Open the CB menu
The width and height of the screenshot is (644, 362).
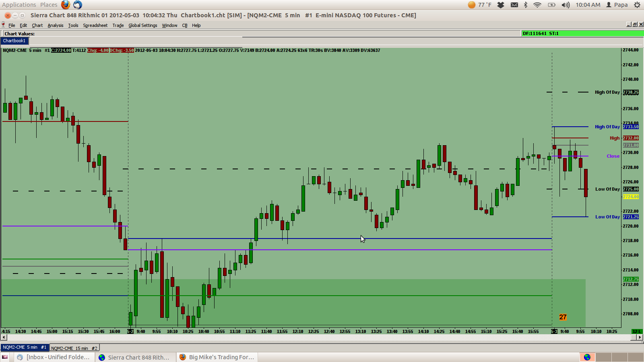[x=185, y=25]
